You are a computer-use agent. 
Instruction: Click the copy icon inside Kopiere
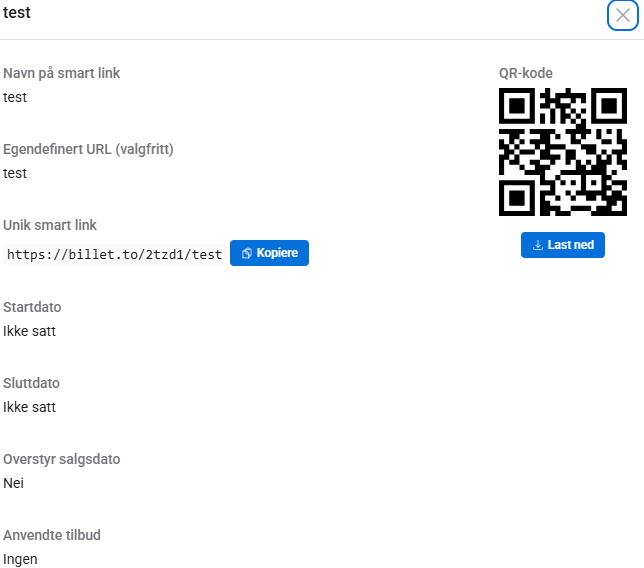[247, 253]
